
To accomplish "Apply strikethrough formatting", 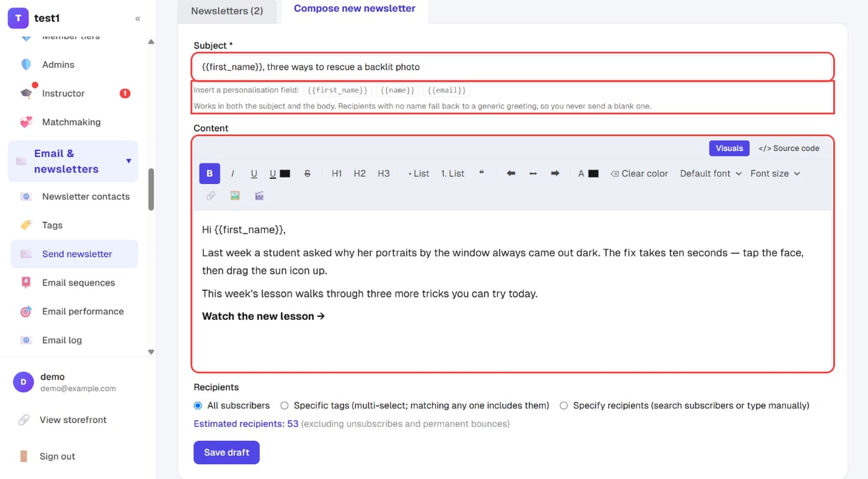I will click(x=307, y=173).
